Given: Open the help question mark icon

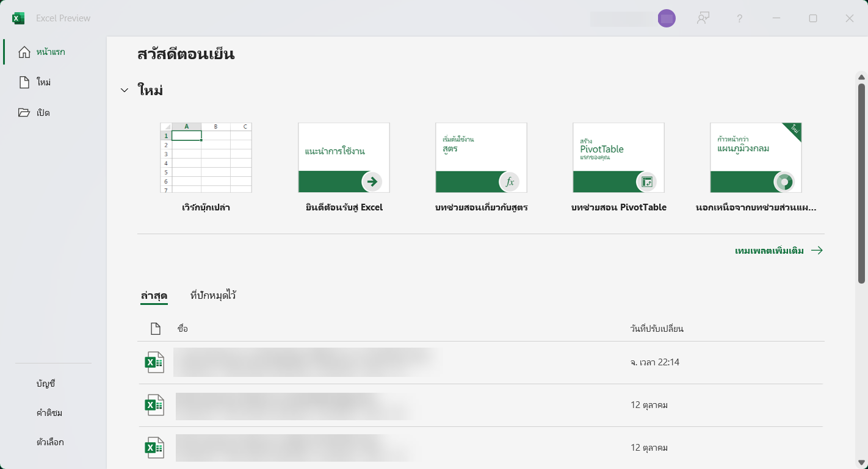Looking at the screenshot, I should [739, 18].
